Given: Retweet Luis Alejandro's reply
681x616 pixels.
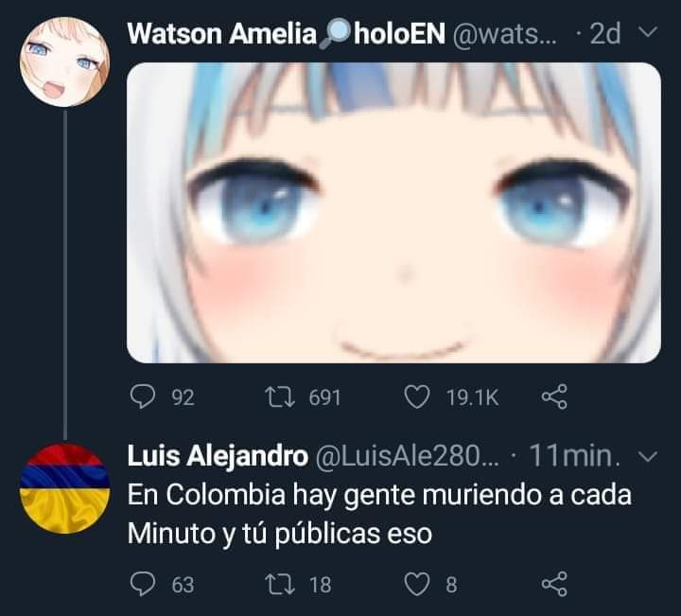Looking at the screenshot, I should (x=280, y=584).
